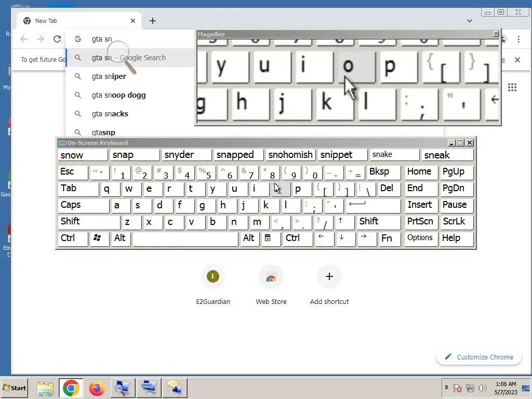
Task: Toggle the Caps key
Action: (x=84, y=206)
